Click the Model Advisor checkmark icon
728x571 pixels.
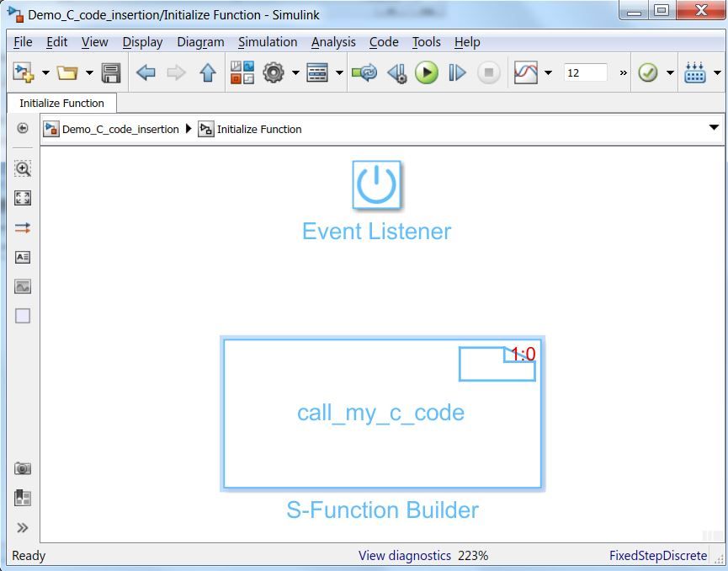tap(648, 72)
